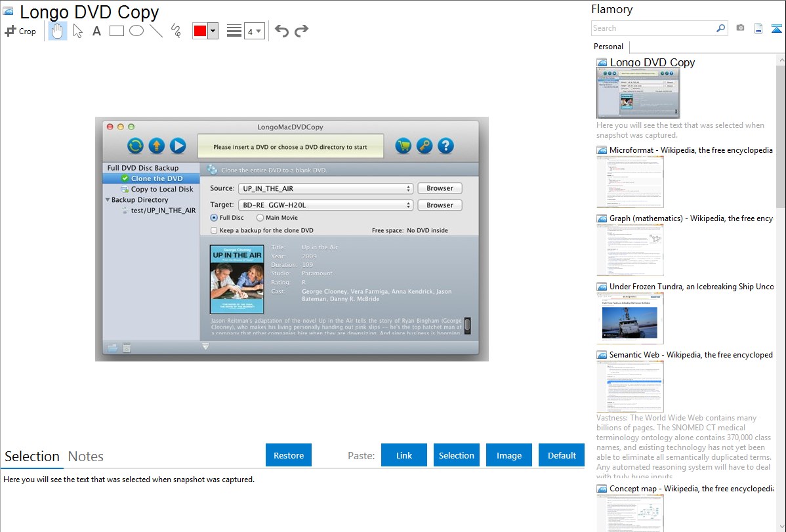Pick the rectangle shape tool
Image resolution: width=786 pixels, height=532 pixels.
point(116,31)
